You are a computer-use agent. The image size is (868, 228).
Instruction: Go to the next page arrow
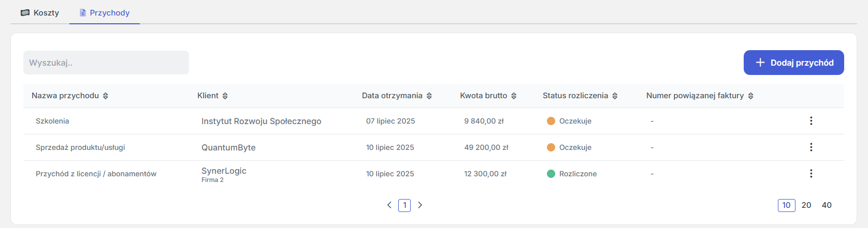(420, 205)
